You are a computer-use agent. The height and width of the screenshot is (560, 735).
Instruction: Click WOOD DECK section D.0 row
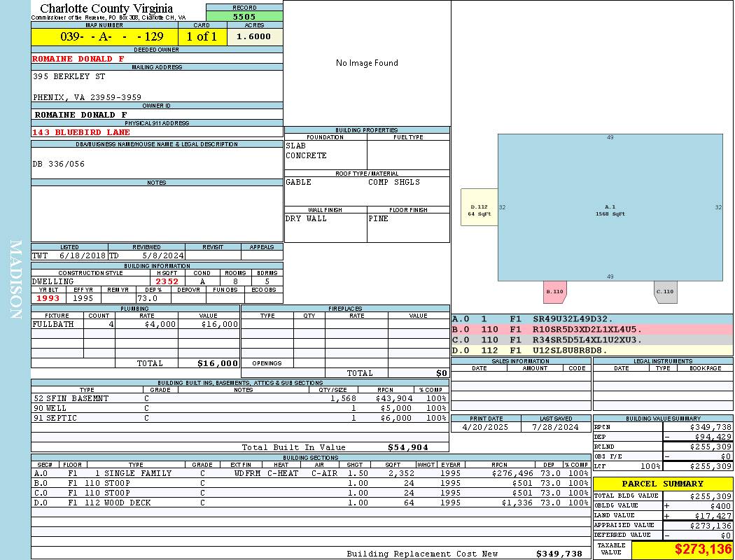[311, 503]
